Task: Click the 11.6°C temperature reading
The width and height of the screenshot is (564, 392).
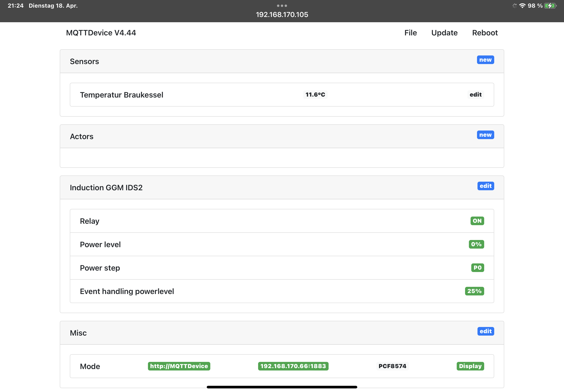Action: pos(315,95)
